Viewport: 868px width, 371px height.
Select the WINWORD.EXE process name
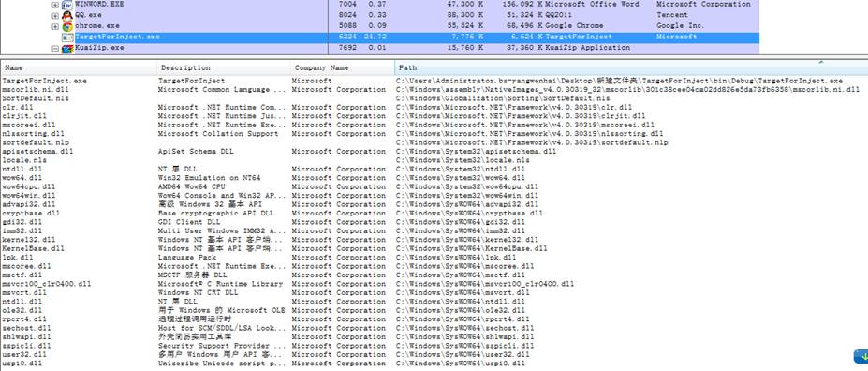coord(99,4)
